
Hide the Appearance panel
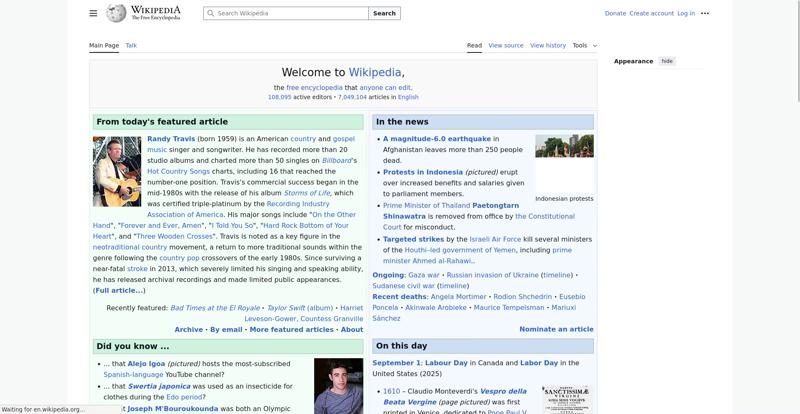coord(667,61)
